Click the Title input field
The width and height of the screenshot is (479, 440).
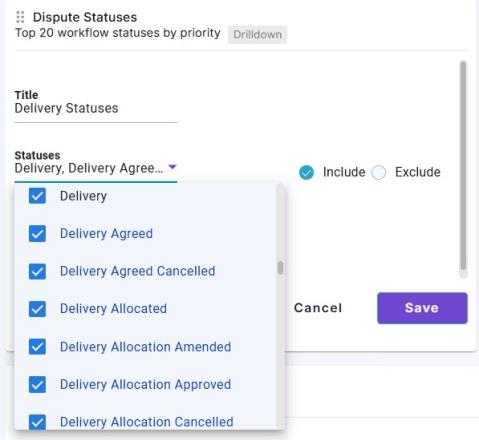click(96, 108)
